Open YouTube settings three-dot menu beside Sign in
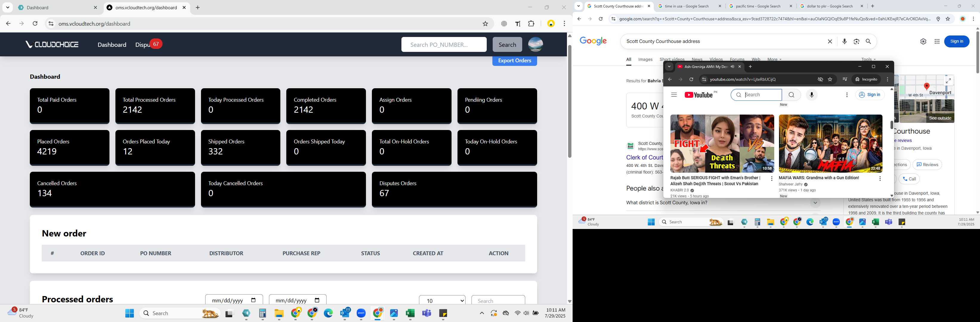 [x=847, y=95]
